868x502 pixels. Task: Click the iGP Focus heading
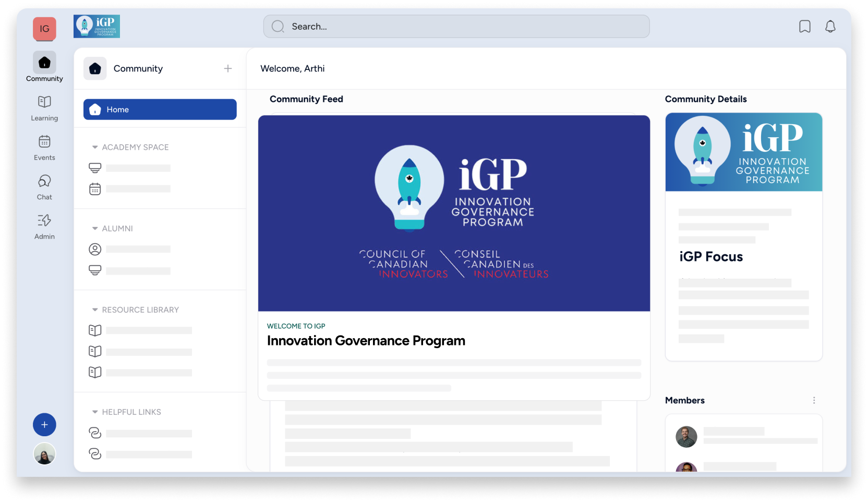point(711,257)
